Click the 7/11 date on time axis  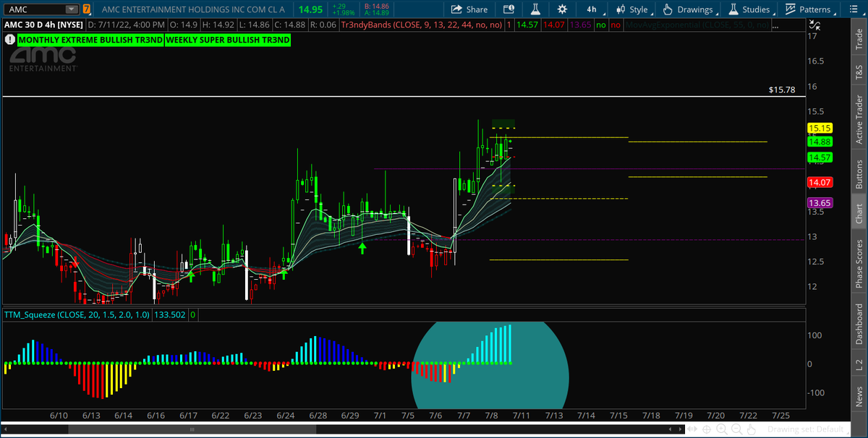click(521, 416)
